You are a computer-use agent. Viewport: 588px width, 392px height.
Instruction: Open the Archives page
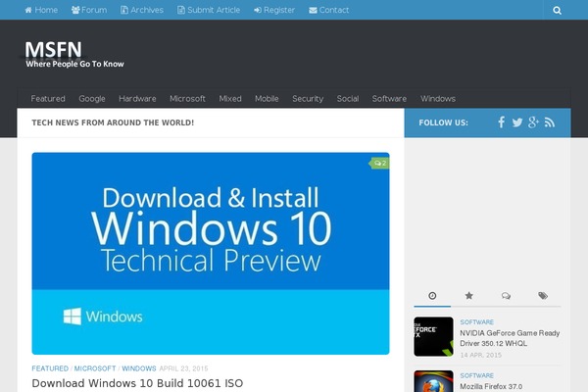142,10
